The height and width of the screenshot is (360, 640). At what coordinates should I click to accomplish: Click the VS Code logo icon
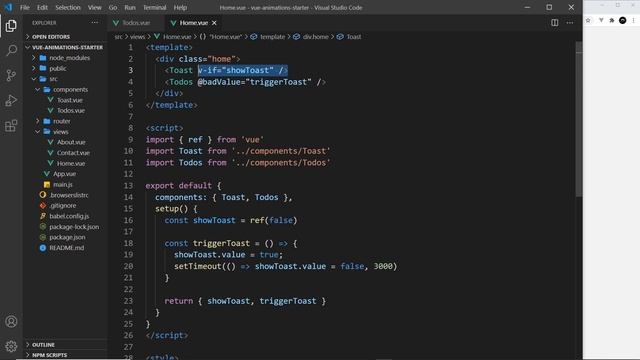coord(8,7)
